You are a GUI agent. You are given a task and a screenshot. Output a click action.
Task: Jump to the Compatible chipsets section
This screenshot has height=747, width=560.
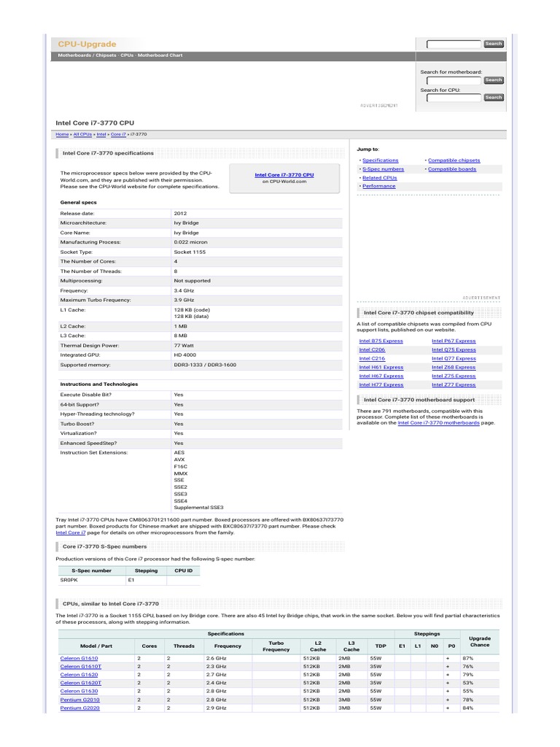click(x=454, y=160)
